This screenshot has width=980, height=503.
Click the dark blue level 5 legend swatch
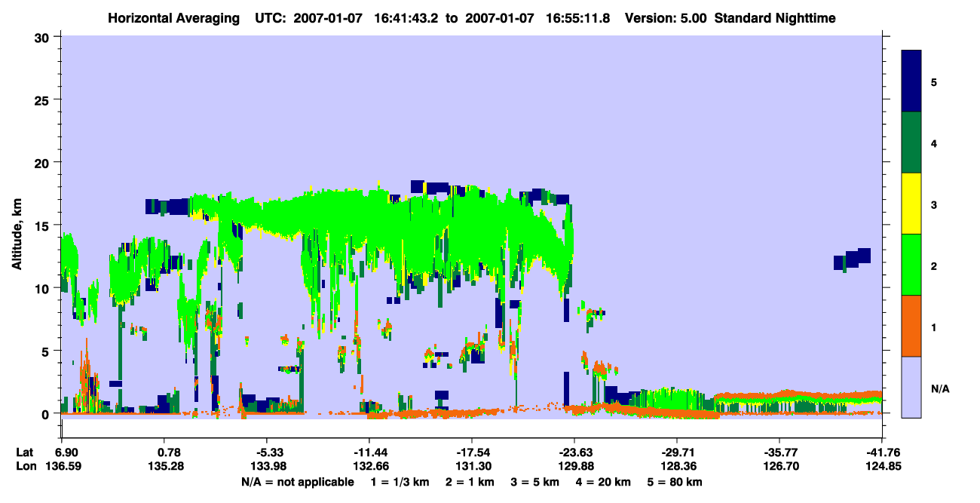(x=912, y=81)
